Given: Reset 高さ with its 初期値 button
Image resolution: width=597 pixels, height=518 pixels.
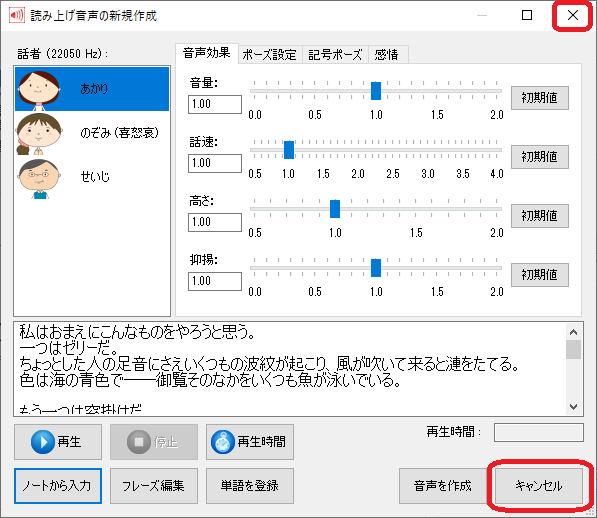Looking at the screenshot, I should 540,216.
